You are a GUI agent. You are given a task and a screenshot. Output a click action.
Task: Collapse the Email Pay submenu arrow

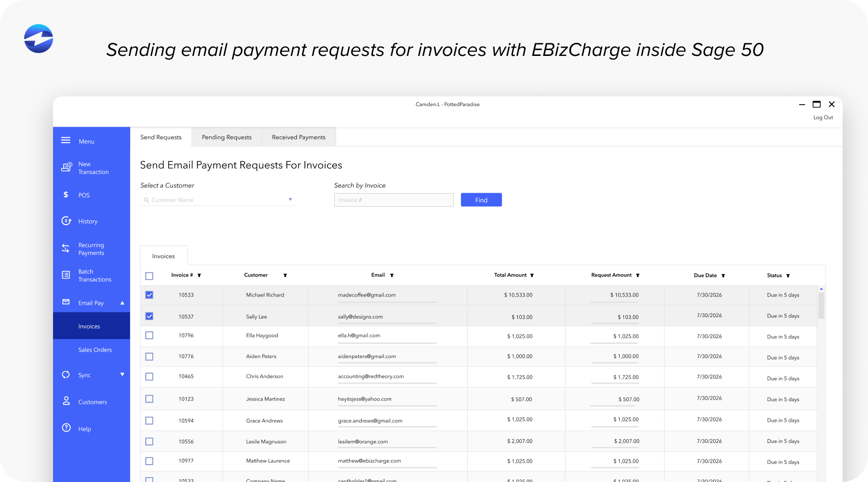click(122, 303)
